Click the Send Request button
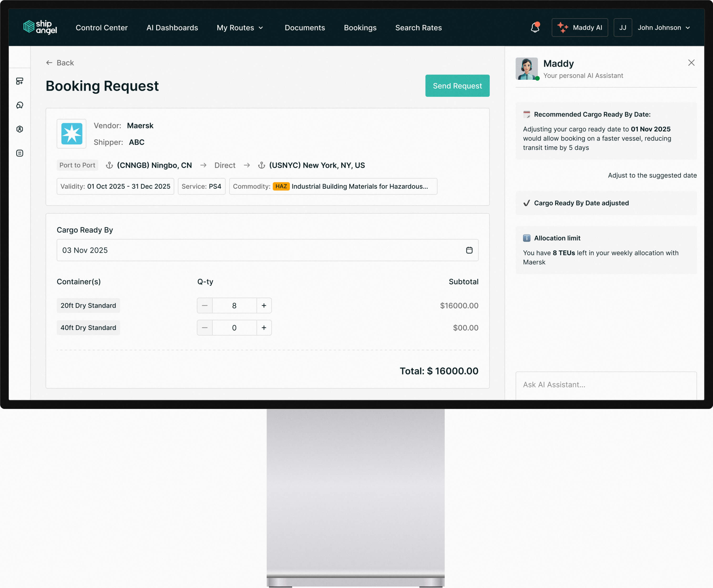713x588 pixels. click(x=457, y=86)
